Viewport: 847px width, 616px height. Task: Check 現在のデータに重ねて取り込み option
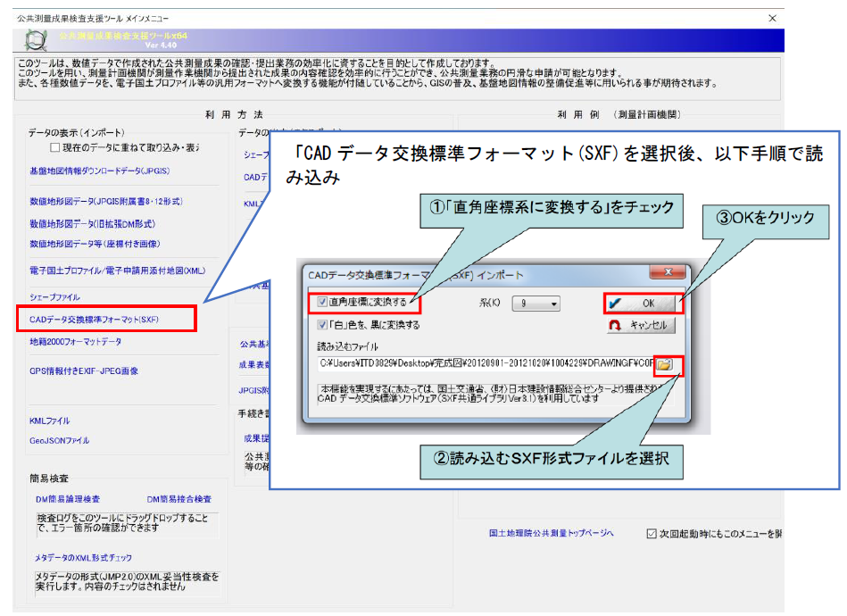click(x=55, y=147)
